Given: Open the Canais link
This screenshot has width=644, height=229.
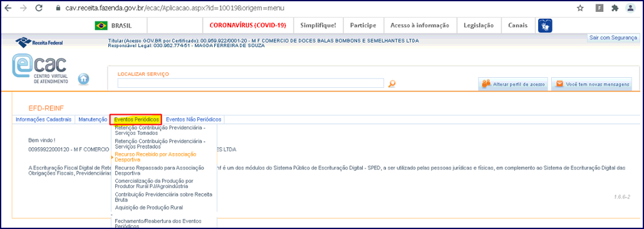Looking at the screenshot, I should 517,25.
